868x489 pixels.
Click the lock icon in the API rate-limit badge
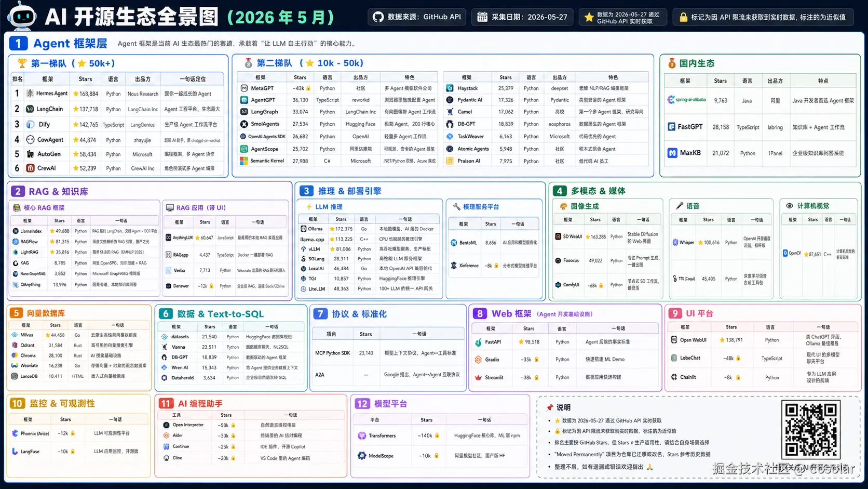tap(683, 17)
